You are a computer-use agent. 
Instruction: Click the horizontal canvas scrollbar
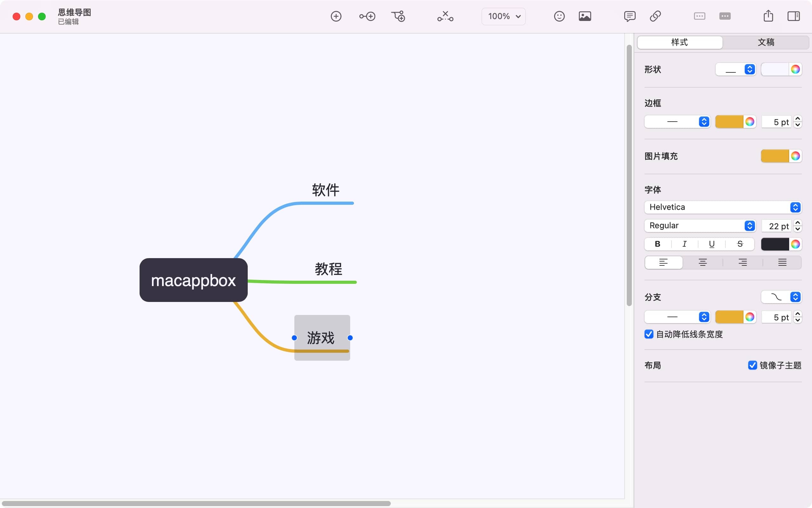pos(196,504)
